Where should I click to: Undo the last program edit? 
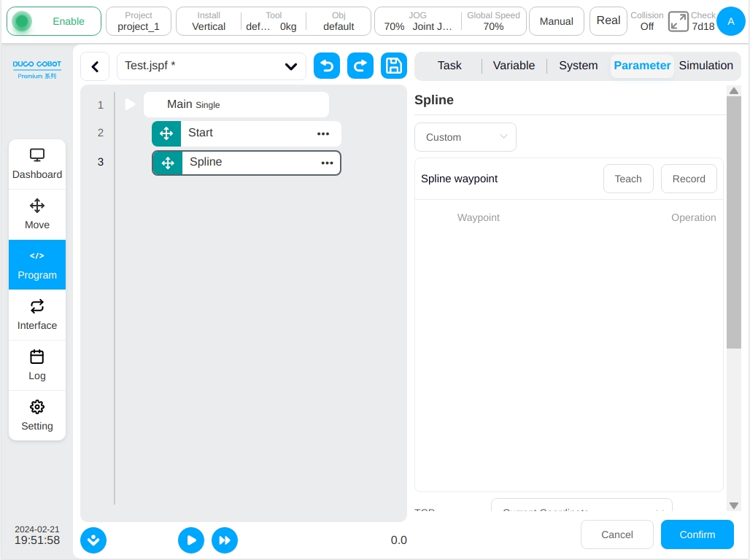327,66
